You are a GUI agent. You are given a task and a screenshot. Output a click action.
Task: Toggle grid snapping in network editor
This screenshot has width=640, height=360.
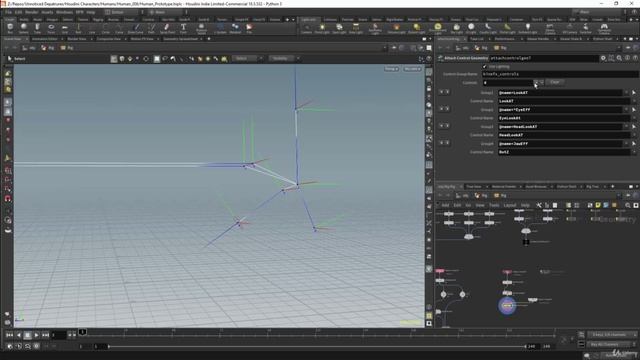577,205
